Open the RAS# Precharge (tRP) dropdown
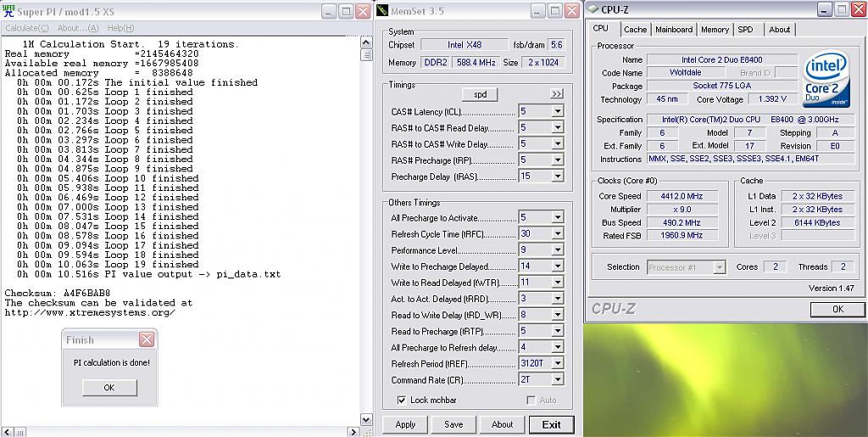This screenshot has width=868, height=437. tap(558, 160)
